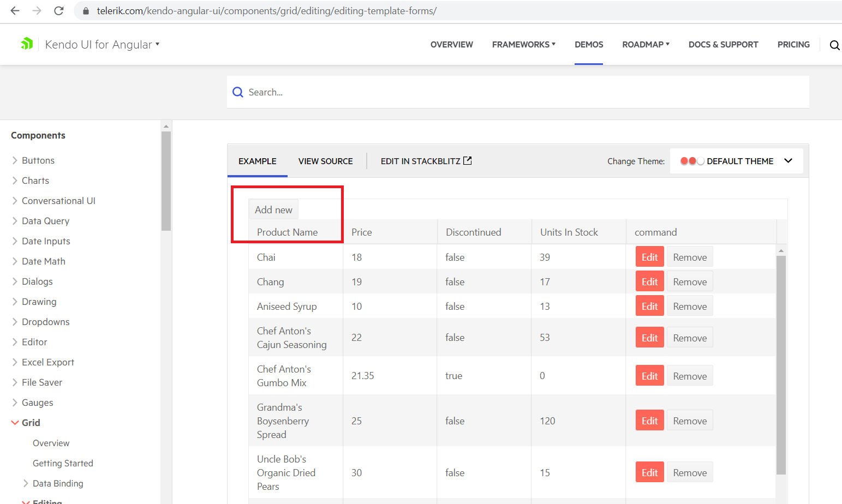Expand the Data Binding sub-item
Viewport: 842px width, 504px height.
click(26, 483)
